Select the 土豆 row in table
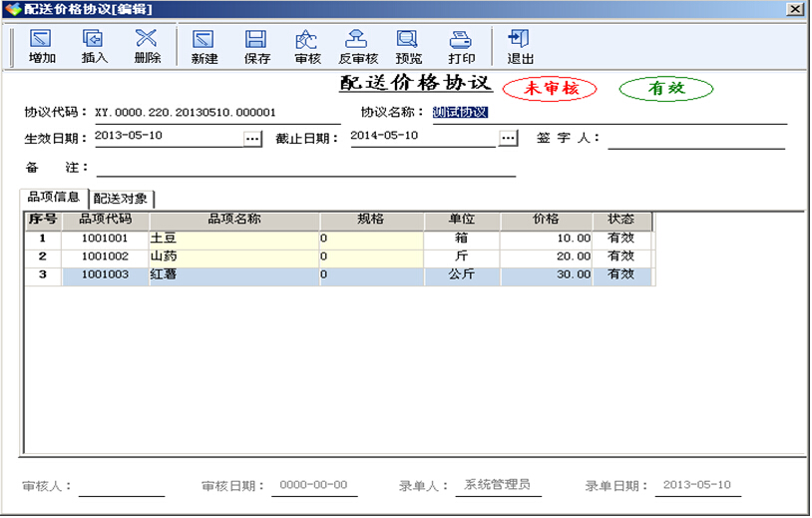 [x=233, y=239]
